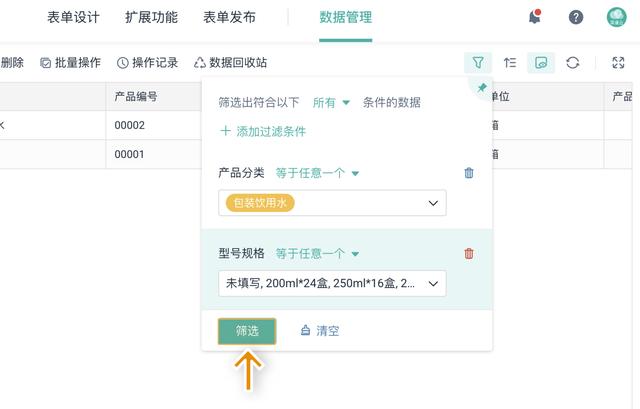Switch to the 表单设计 tab
This screenshot has width=640, height=409.
click(x=73, y=17)
